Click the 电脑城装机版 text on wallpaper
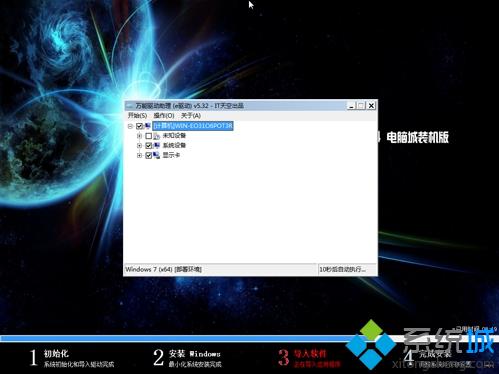499x374 pixels. coord(418,137)
